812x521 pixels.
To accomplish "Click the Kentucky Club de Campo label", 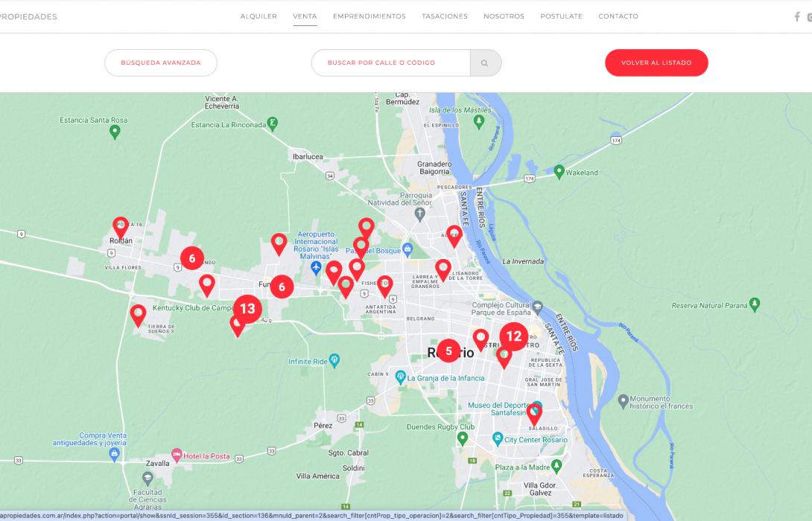I will (194, 308).
